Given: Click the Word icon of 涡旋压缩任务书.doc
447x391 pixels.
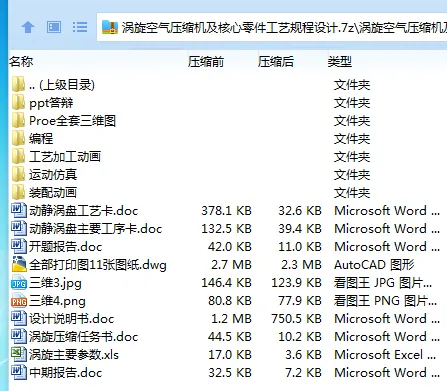Looking at the screenshot, I should tap(19, 337).
